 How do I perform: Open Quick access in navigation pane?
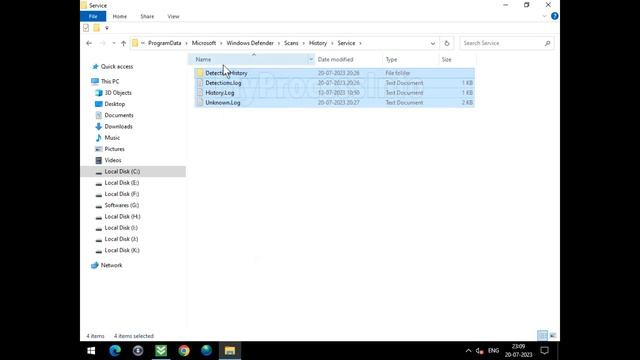pos(117,67)
